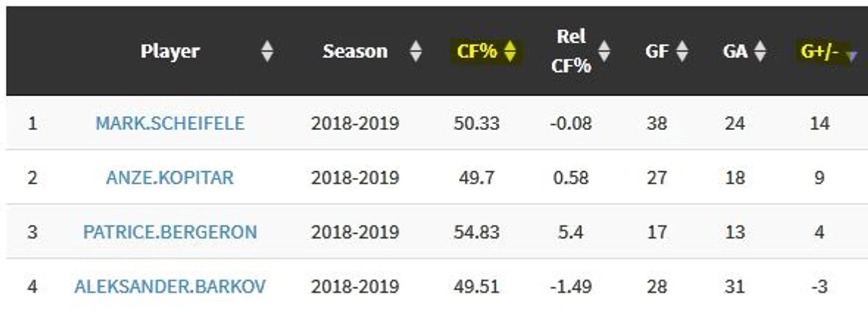Click the highlighted CF% header text
Image resolution: width=868 pixels, height=312 pixels.
pos(477,51)
